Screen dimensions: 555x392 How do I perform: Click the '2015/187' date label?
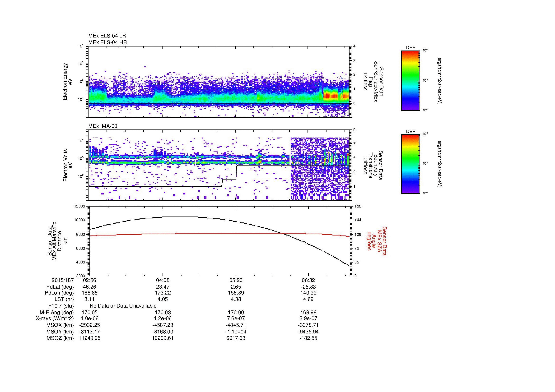click(x=63, y=280)
